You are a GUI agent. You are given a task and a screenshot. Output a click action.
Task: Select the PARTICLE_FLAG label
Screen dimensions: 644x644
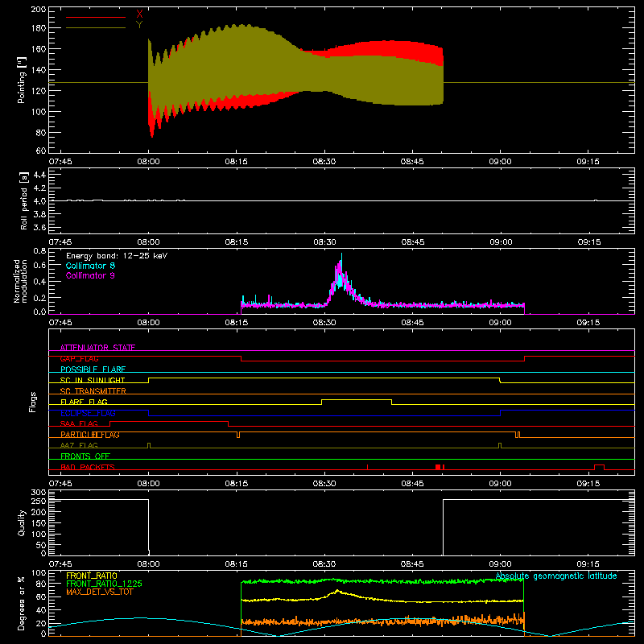click(90, 435)
